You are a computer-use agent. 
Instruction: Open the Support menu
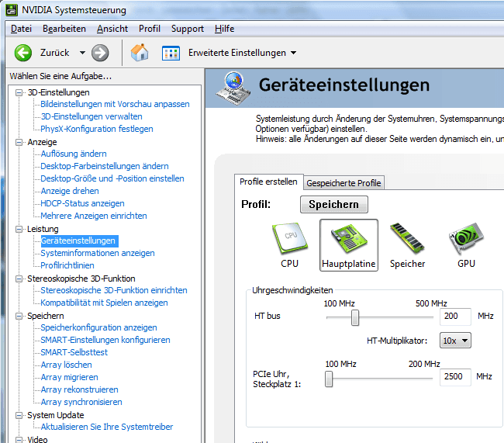[188, 29]
